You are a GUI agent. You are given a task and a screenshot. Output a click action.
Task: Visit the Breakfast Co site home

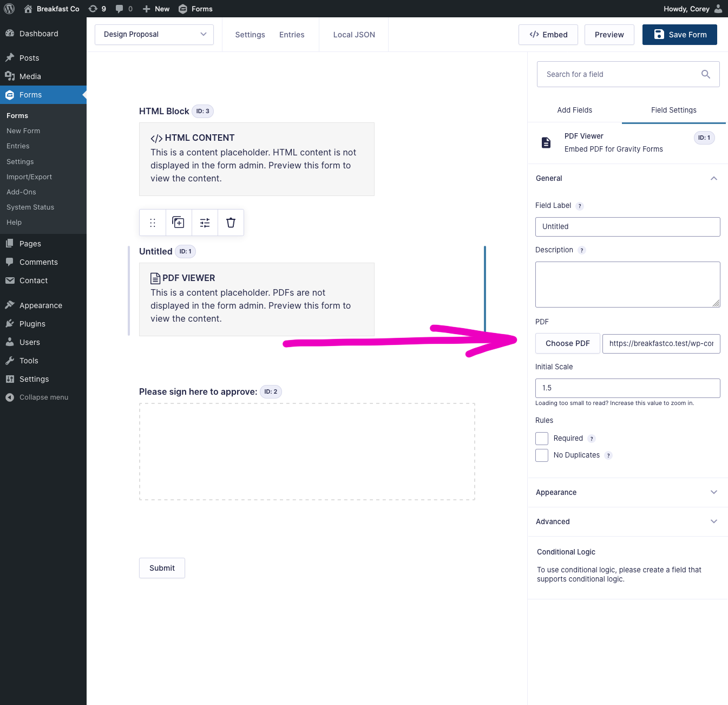pos(52,9)
